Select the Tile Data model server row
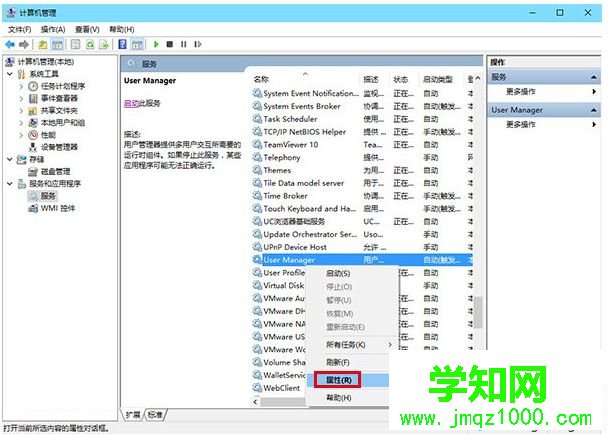The width and height of the screenshot is (608, 435). (x=363, y=183)
